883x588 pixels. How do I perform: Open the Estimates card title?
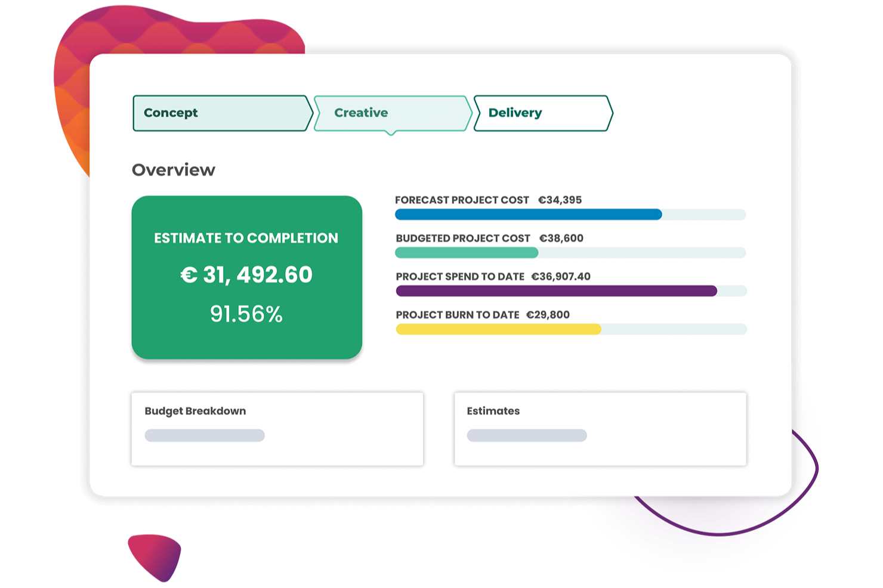click(x=493, y=411)
